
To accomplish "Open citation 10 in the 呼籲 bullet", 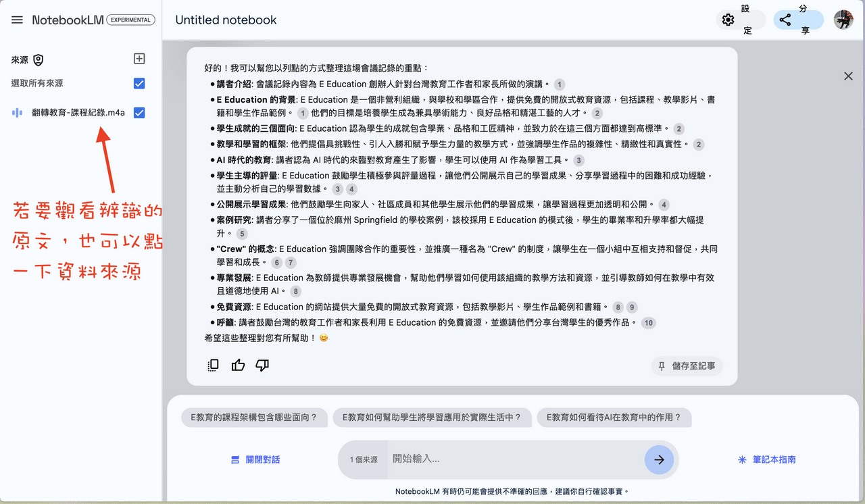I will pyautogui.click(x=648, y=323).
